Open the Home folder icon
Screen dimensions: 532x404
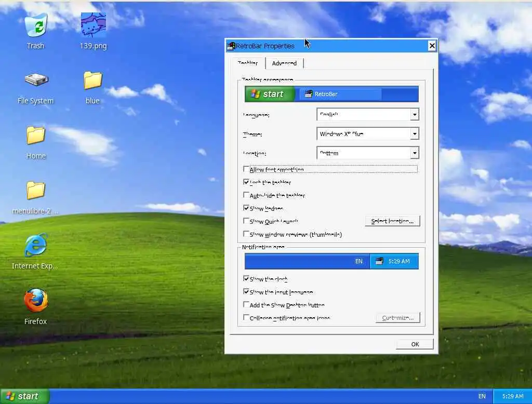pos(36,135)
